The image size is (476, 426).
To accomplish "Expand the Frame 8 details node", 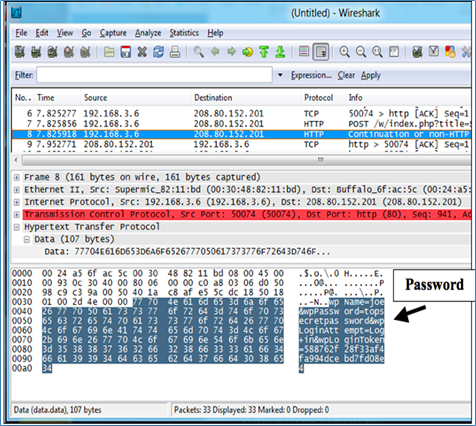I will (x=16, y=177).
